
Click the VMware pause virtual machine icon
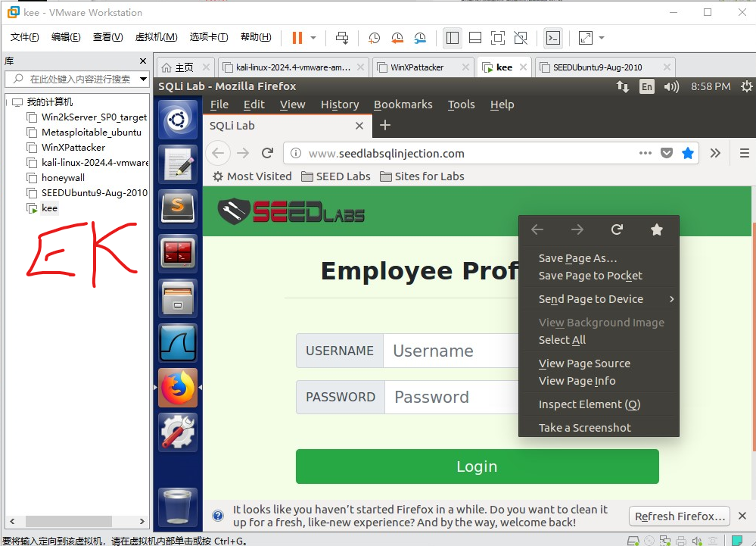click(x=297, y=38)
